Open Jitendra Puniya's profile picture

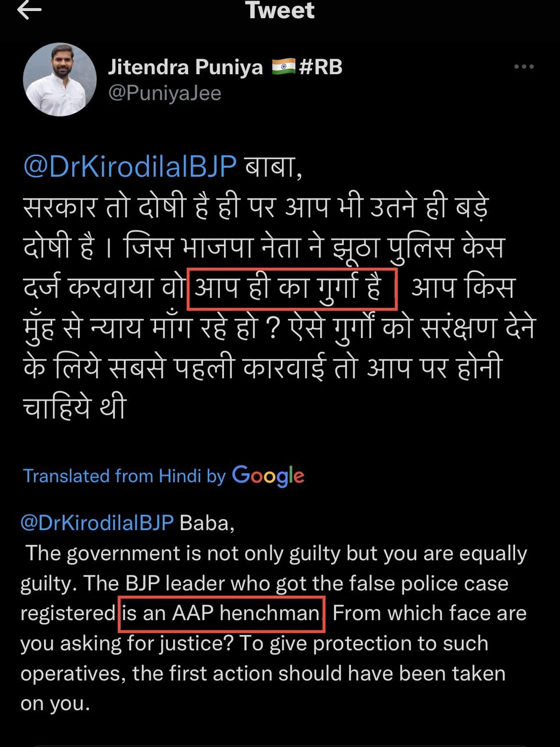(x=60, y=79)
